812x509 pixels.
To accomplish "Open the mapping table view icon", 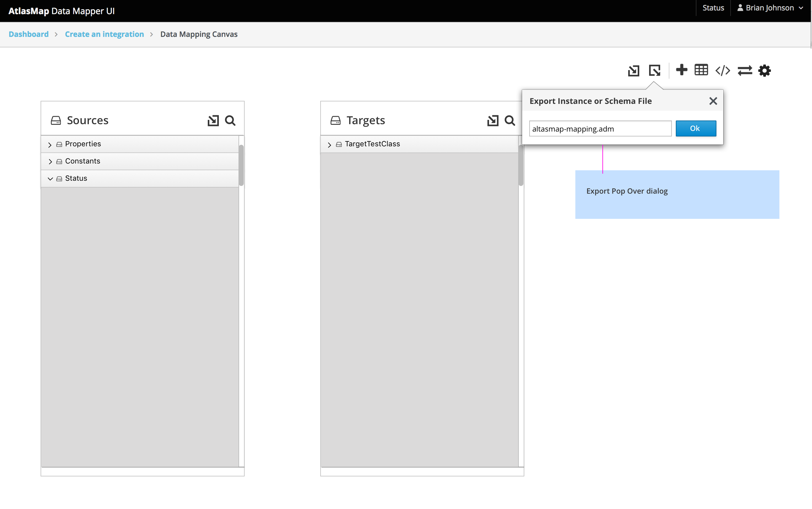I will click(702, 70).
